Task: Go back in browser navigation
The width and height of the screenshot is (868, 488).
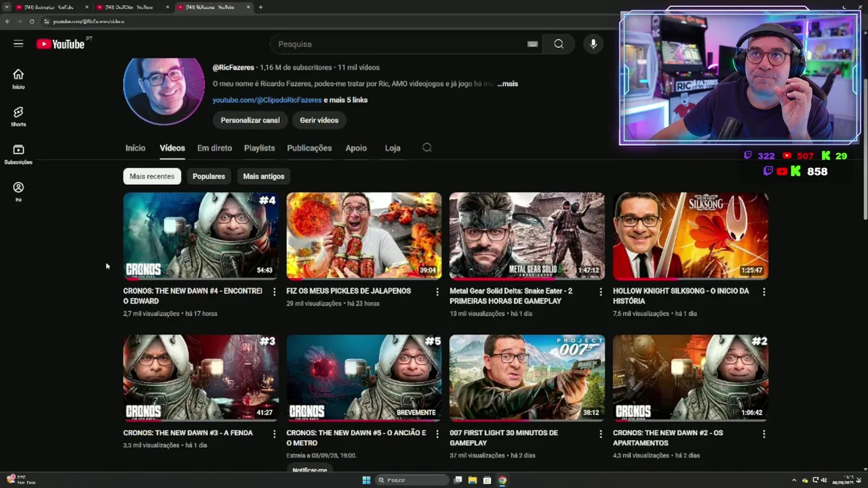Action: 7,21
